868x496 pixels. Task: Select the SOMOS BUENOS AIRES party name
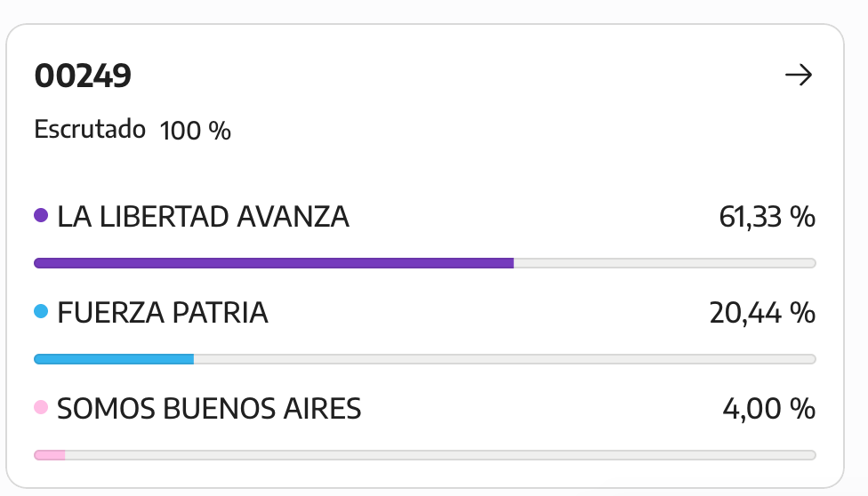pos(209,409)
